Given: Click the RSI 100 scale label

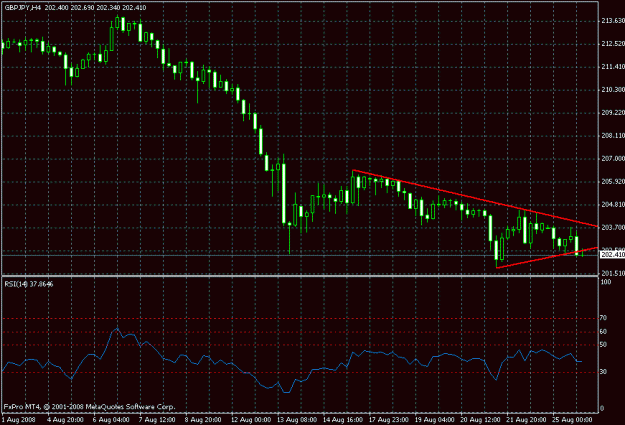Looking at the screenshot, I should [605, 282].
